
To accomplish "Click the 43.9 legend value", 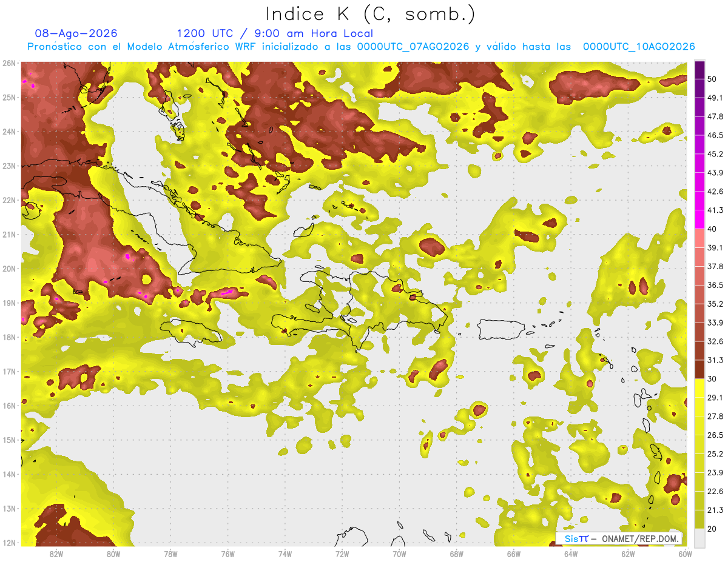I will tap(715, 172).
